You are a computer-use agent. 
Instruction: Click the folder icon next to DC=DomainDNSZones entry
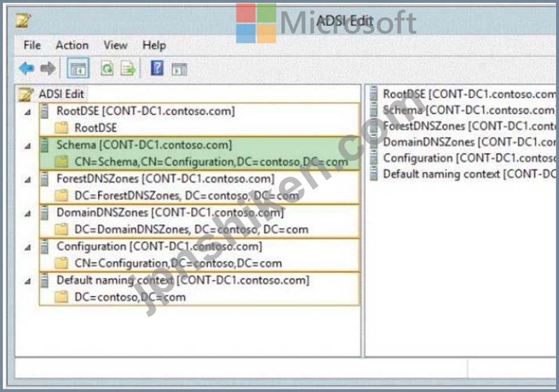[61, 229]
